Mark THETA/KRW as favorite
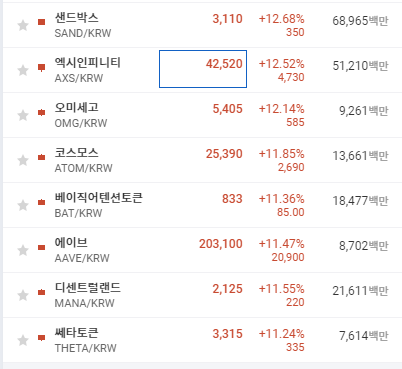402x369 pixels. point(23,340)
